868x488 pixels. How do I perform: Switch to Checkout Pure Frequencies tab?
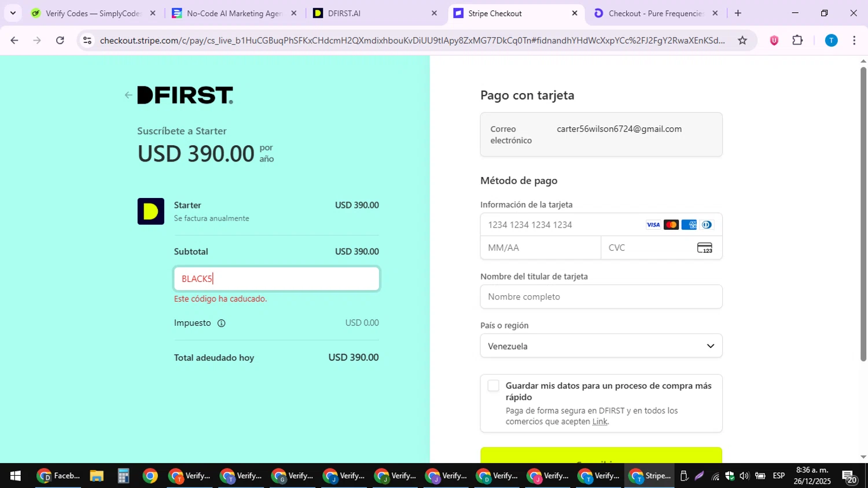(x=656, y=13)
